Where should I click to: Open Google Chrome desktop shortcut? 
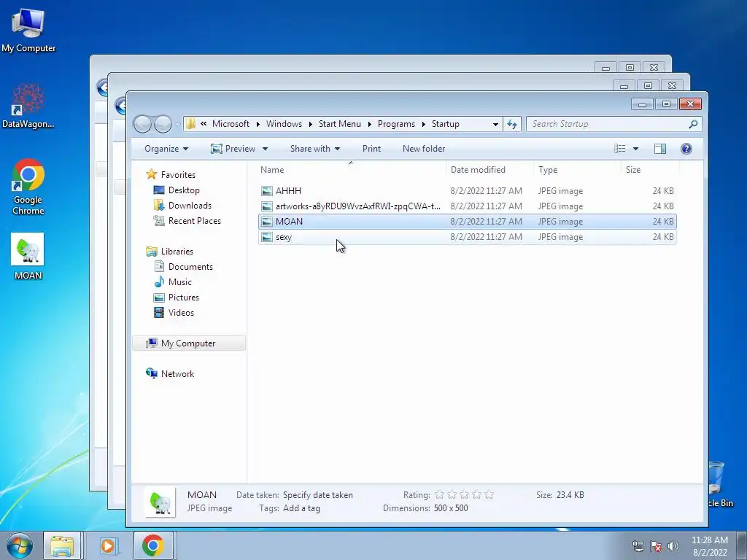[x=28, y=186]
